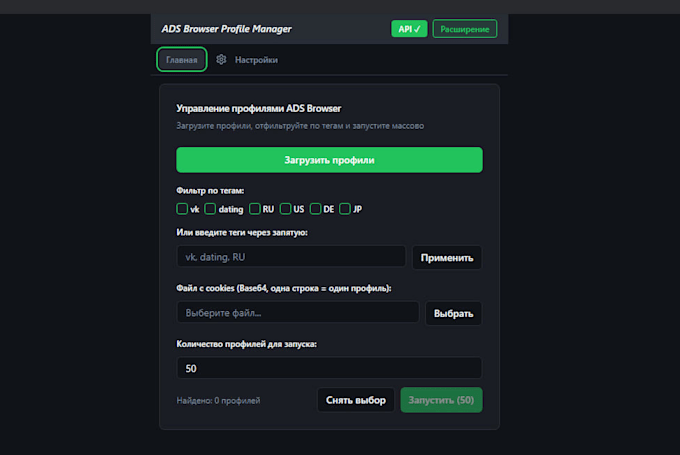This screenshot has height=455, width=680.
Task: Click the settings gear icon
Action: point(221,59)
